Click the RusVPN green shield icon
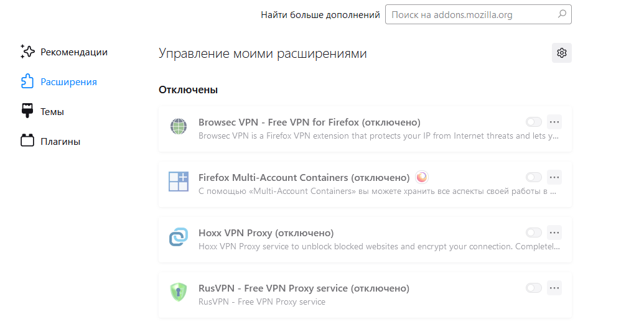 (179, 292)
